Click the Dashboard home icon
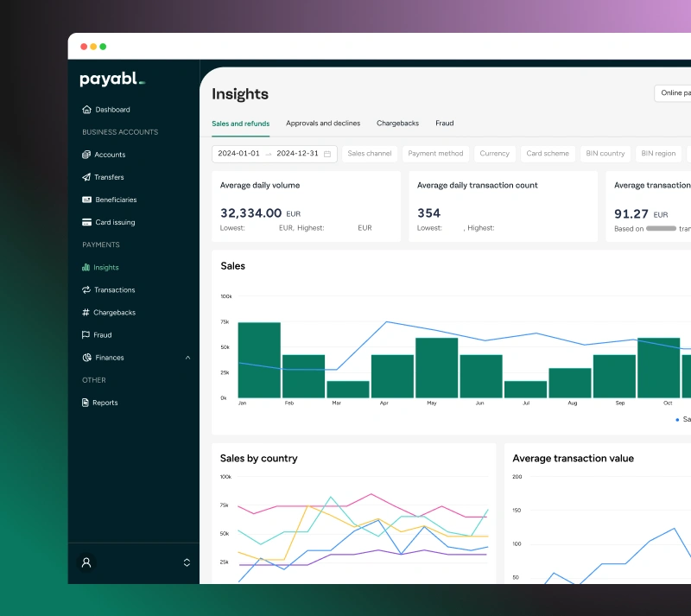 (x=86, y=110)
